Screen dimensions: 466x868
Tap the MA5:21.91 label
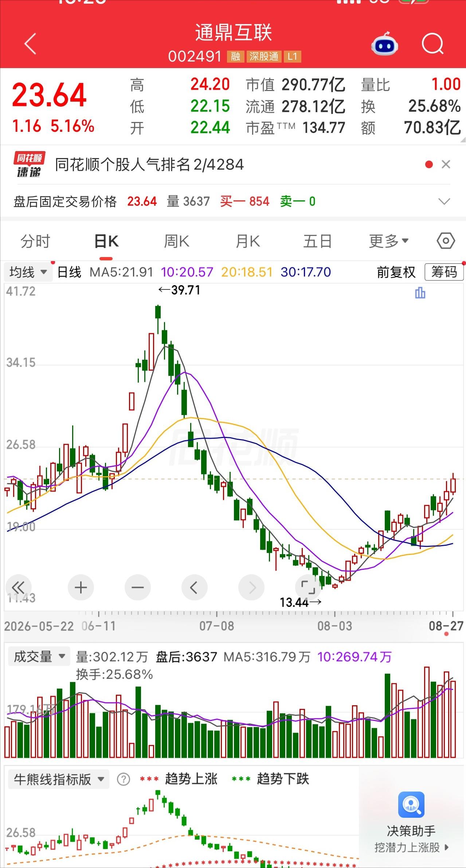pos(121,272)
